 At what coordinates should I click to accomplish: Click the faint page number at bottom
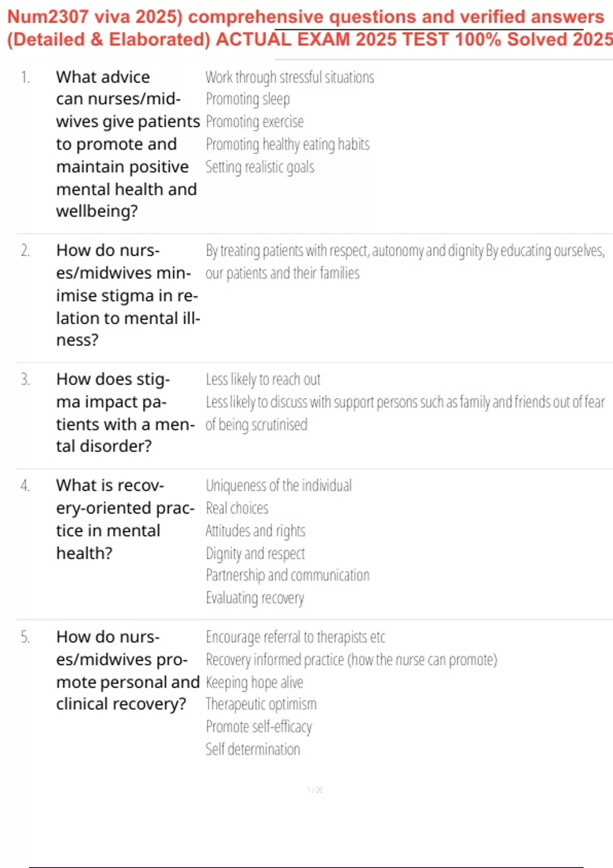pyautogui.click(x=315, y=790)
